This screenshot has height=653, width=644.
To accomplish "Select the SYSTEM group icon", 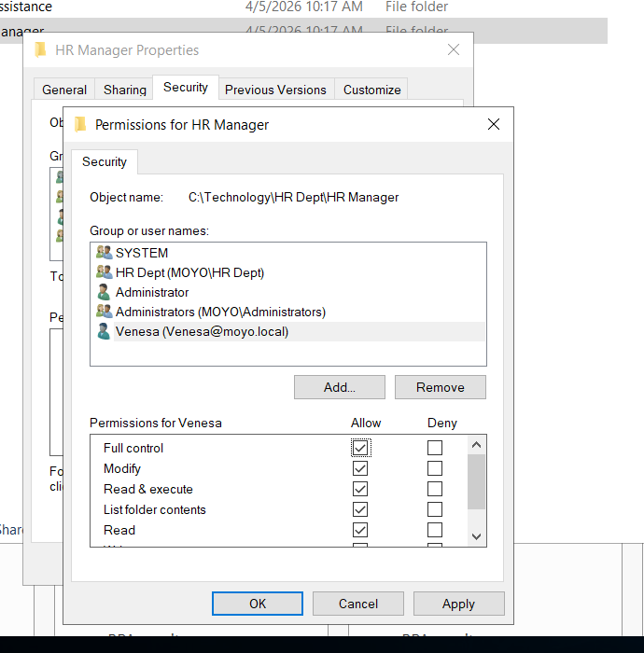I will coord(104,253).
